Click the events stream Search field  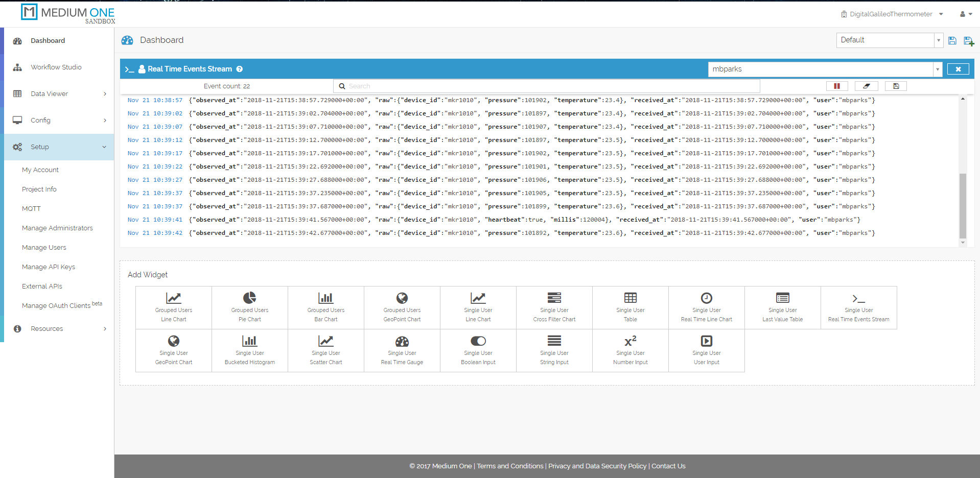(x=547, y=86)
